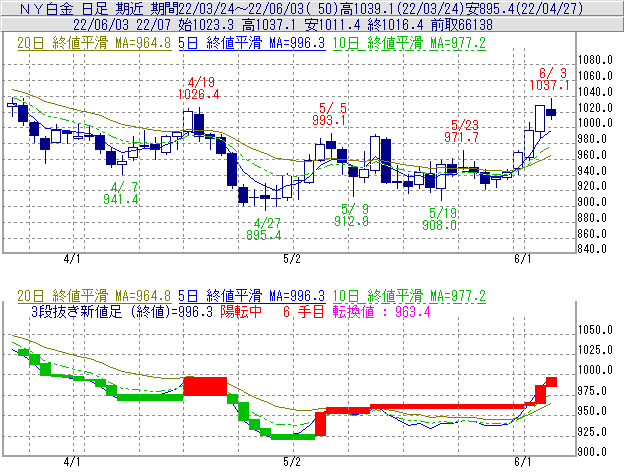
Task: Click the 10-day MA legend in lower chart
Action: (x=409, y=296)
